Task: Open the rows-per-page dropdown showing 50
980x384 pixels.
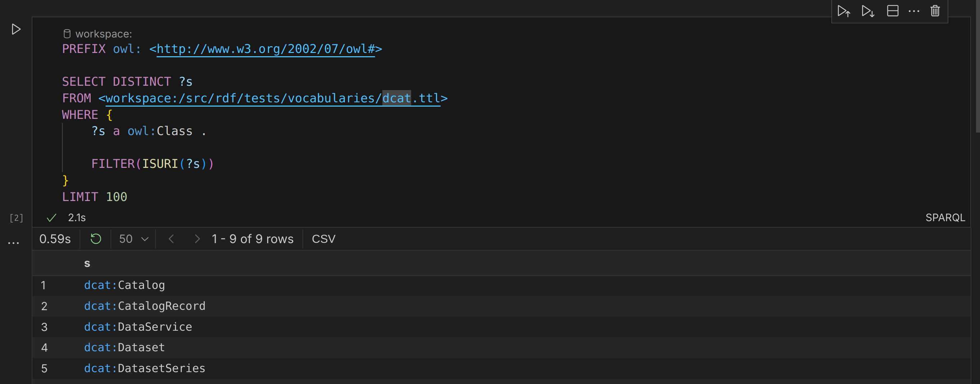Action: point(132,239)
